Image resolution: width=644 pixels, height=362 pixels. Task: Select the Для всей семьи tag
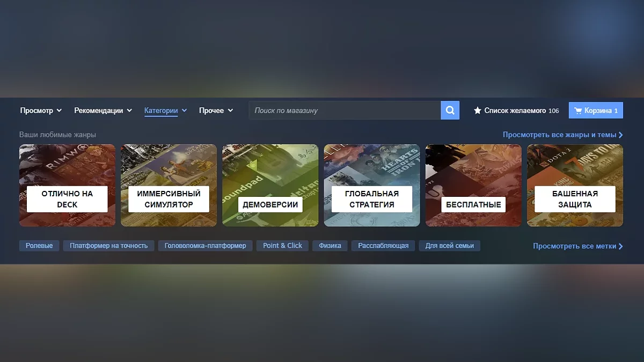(x=450, y=246)
